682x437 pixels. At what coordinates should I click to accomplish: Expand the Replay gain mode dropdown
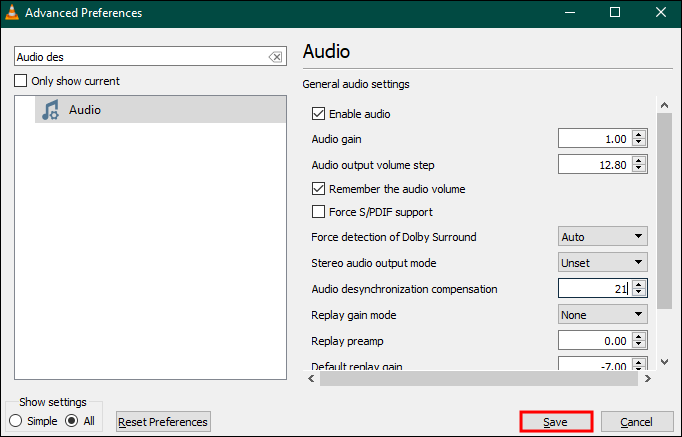tap(602, 315)
